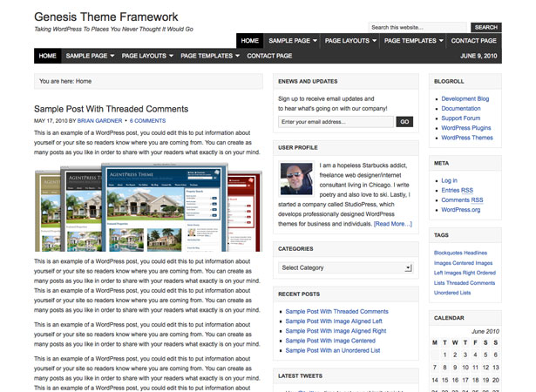The image size is (536, 392).
Task: Click the user profile photo
Action: coord(296,179)
